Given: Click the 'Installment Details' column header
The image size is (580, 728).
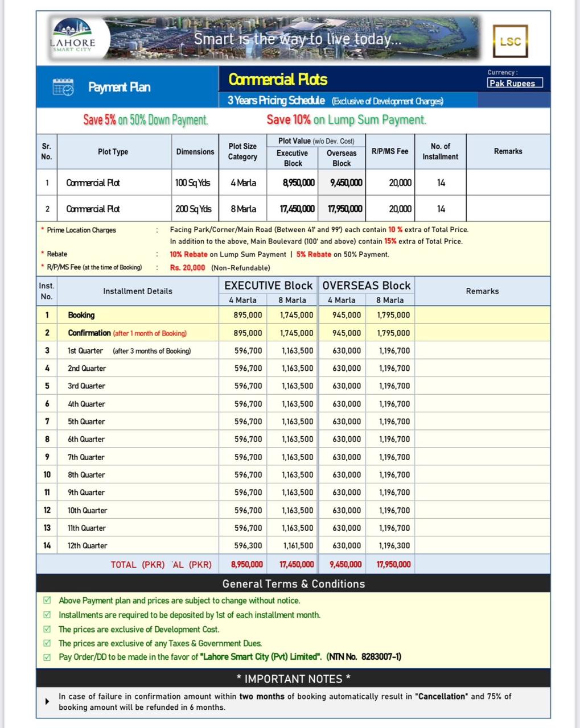Looking at the screenshot, I should [x=138, y=291].
